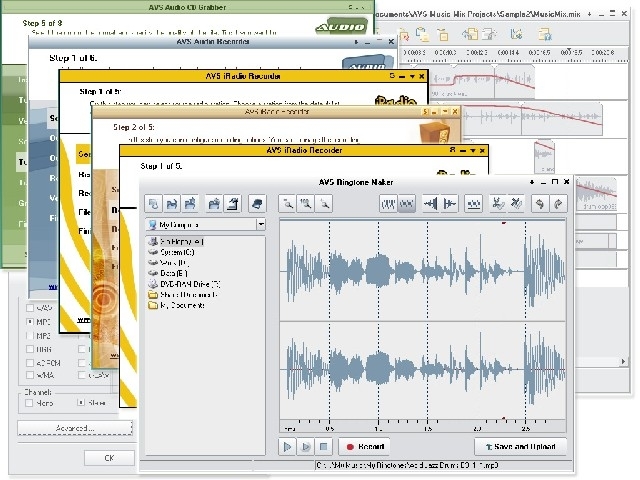The height and width of the screenshot is (480, 640).
Task: Click the blue mixer icon in Music Mix toolbar
Action: (x=516, y=34)
